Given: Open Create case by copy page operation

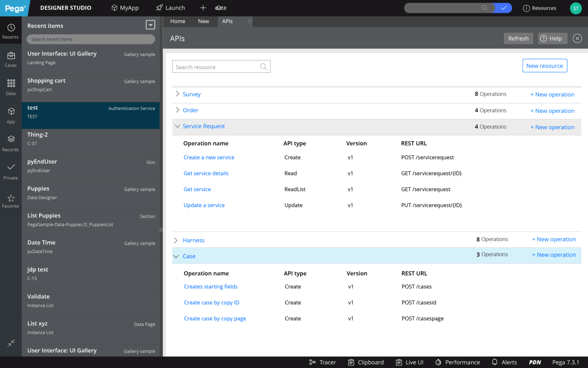Looking at the screenshot, I should click(x=215, y=318).
